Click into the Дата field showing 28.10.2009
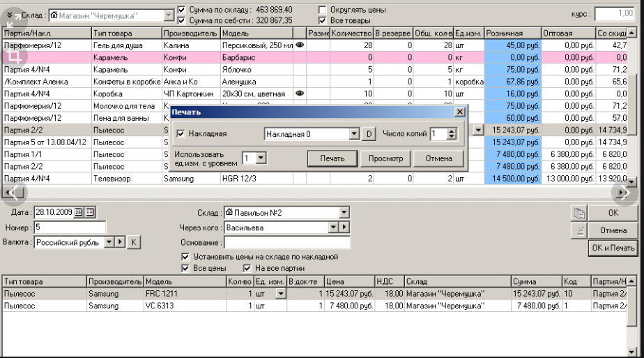This screenshot has width=644, height=358. coord(54,212)
